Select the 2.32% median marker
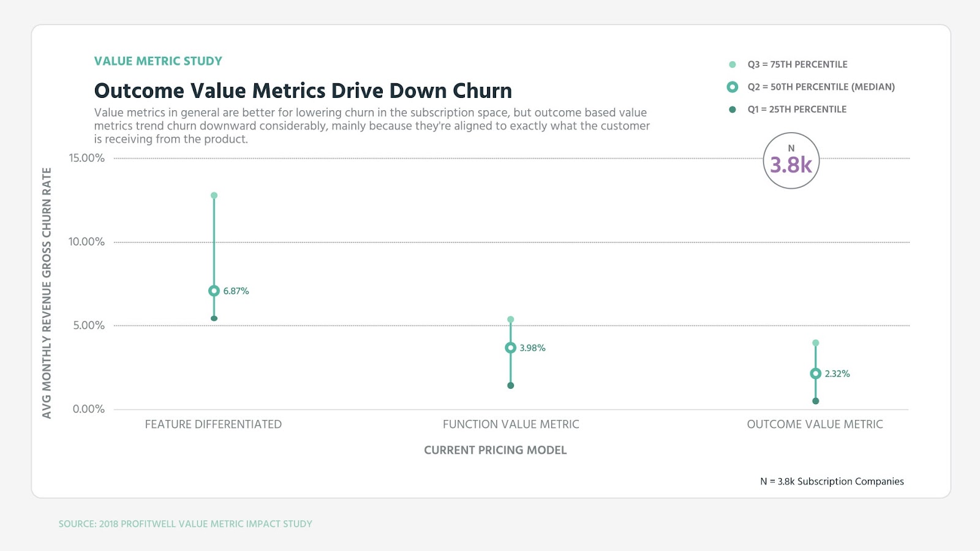The image size is (980, 551). (815, 373)
